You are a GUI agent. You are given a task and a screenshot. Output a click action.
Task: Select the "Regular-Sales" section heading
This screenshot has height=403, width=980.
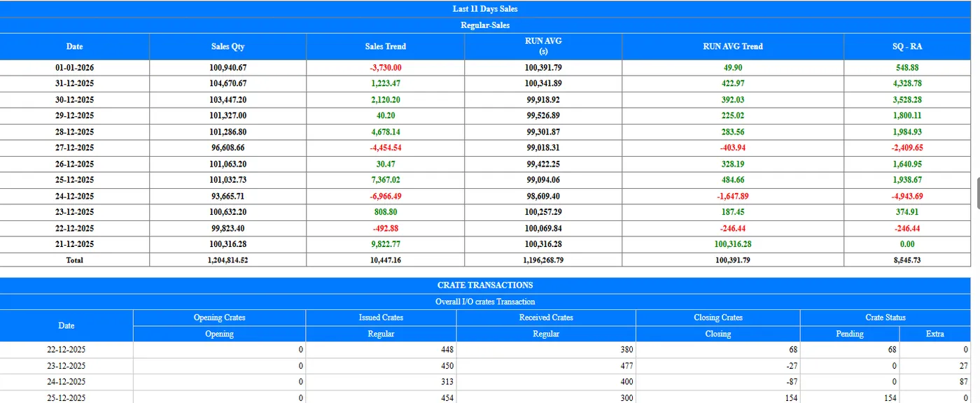(x=485, y=25)
